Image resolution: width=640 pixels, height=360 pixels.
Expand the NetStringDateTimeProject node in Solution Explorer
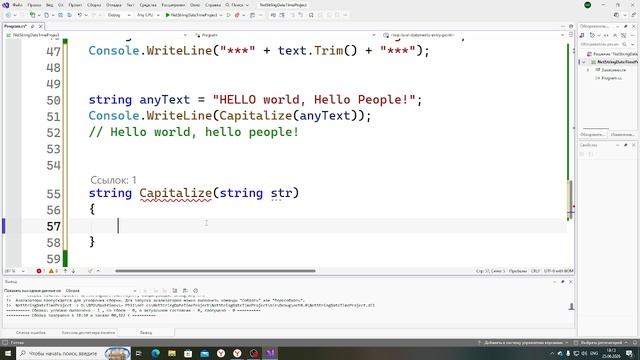pos(584,62)
